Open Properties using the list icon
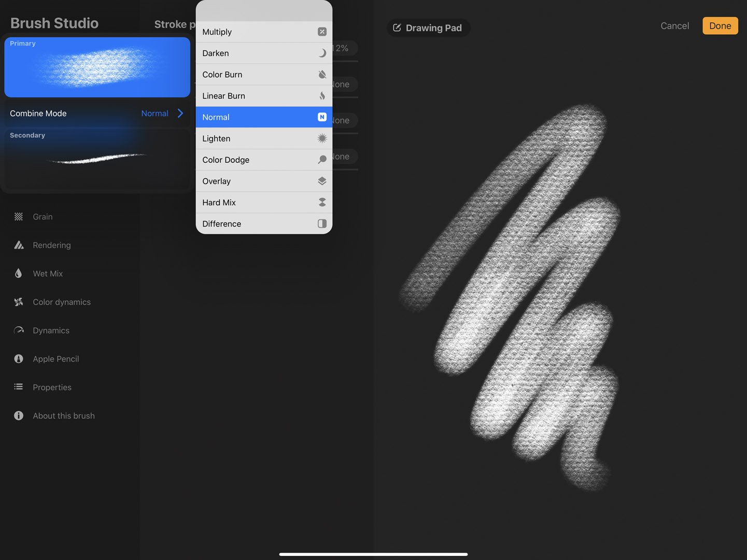The height and width of the screenshot is (560, 747). coord(18,387)
